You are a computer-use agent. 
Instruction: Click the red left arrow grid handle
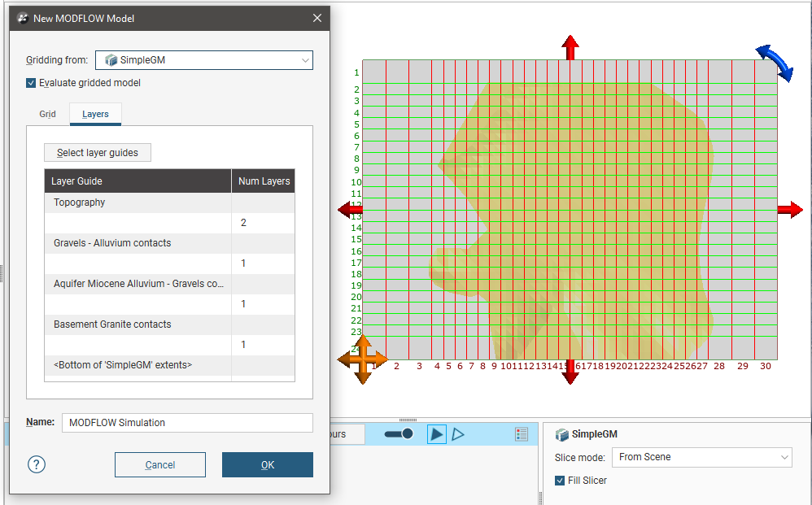pos(350,211)
